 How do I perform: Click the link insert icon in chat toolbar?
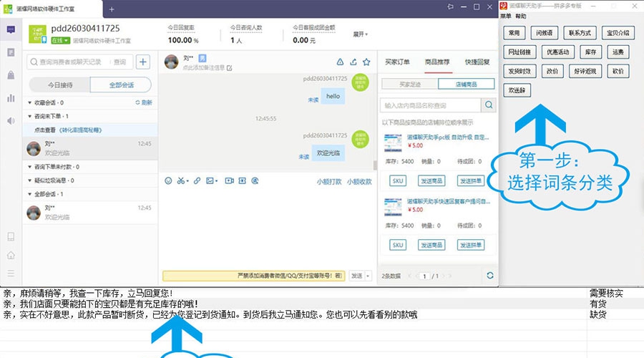(197, 180)
